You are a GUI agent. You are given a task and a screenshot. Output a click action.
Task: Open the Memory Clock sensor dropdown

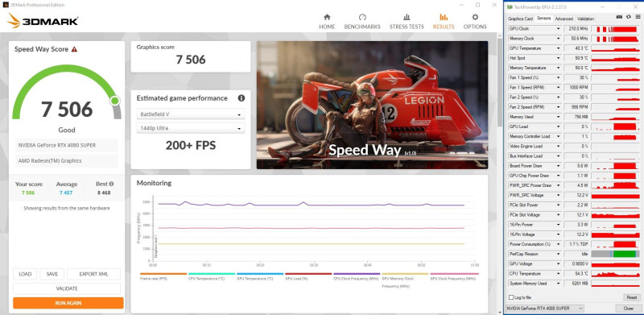tap(558, 39)
